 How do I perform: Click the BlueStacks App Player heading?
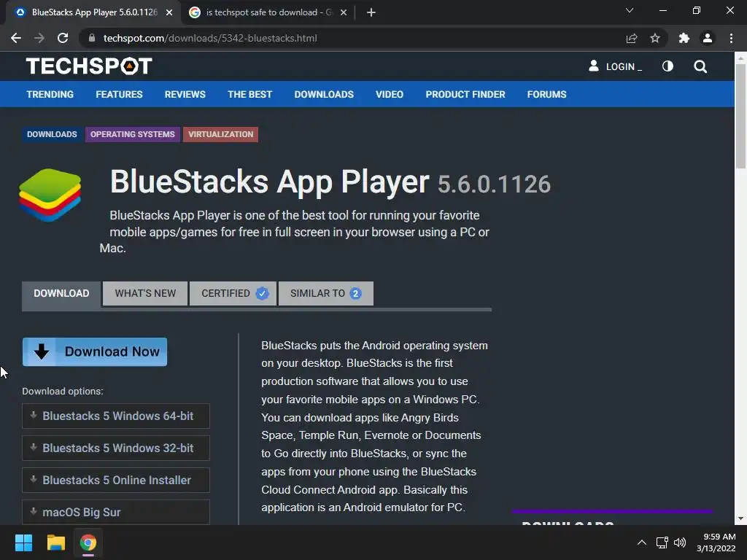(x=270, y=182)
